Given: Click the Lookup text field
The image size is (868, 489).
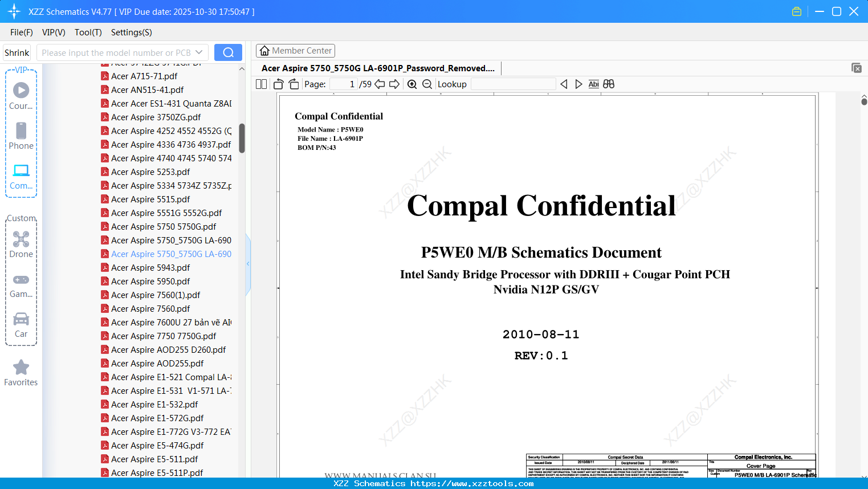Looking at the screenshot, I should pyautogui.click(x=513, y=84).
